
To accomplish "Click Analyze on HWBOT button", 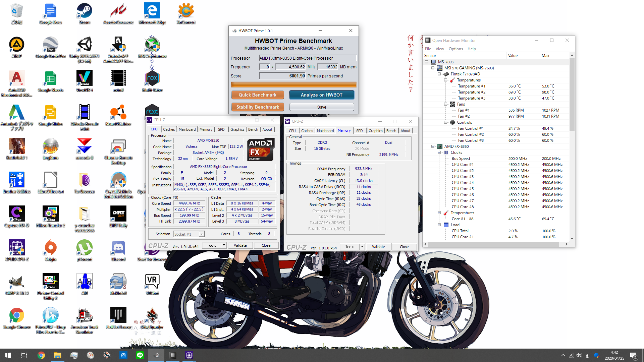I will tap(322, 95).
